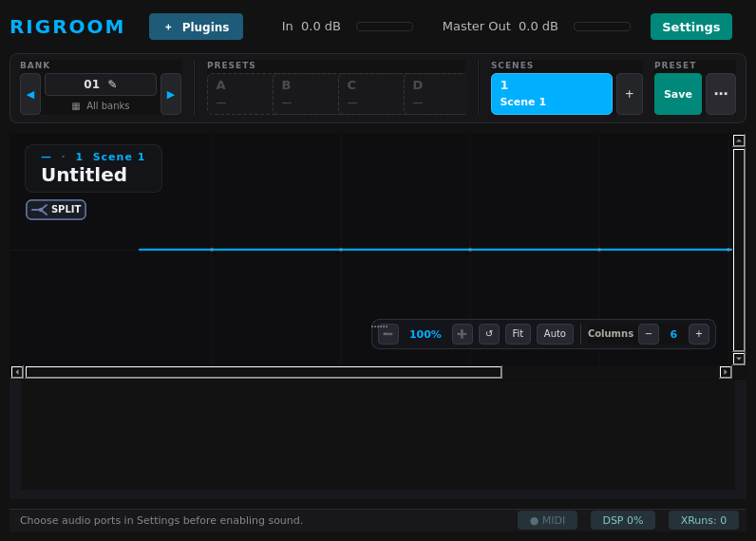Image resolution: width=756 pixels, height=541 pixels.
Task: Click the MIDI status indicator
Action: [x=547, y=520]
